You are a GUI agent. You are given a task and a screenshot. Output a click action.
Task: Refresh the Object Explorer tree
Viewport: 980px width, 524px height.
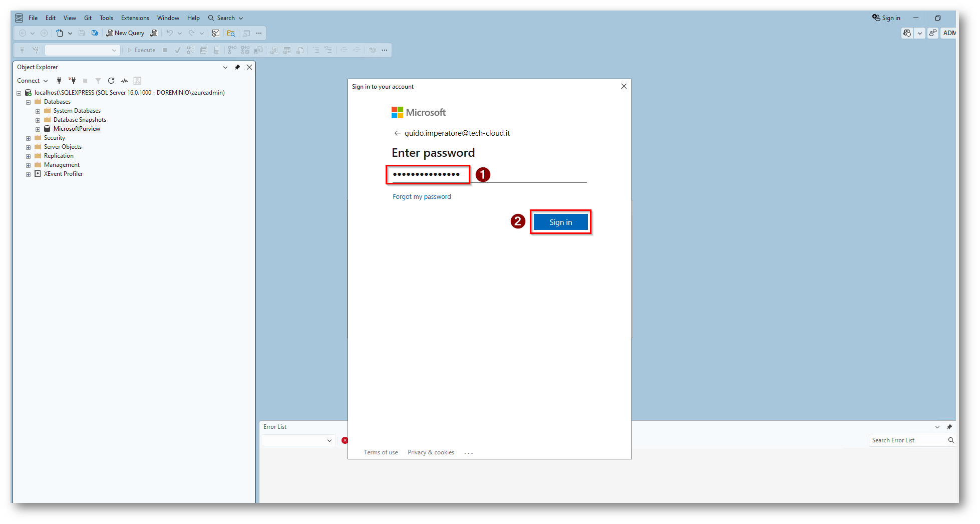tap(111, 81)
